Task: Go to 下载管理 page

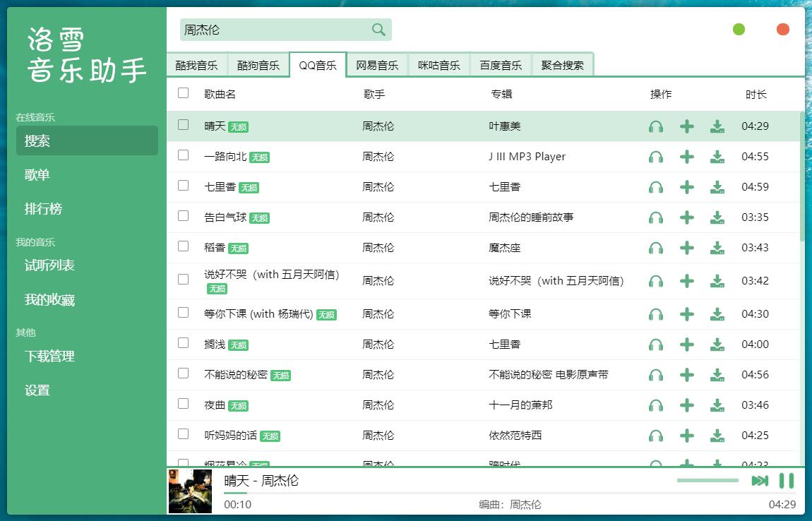Action: 49,357
